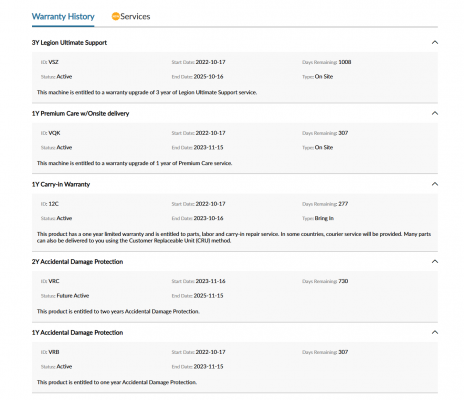The height and width of the screenshot is (400, 464).
Task: Switch to the Services tab
Action: click(x=135, y=17)
